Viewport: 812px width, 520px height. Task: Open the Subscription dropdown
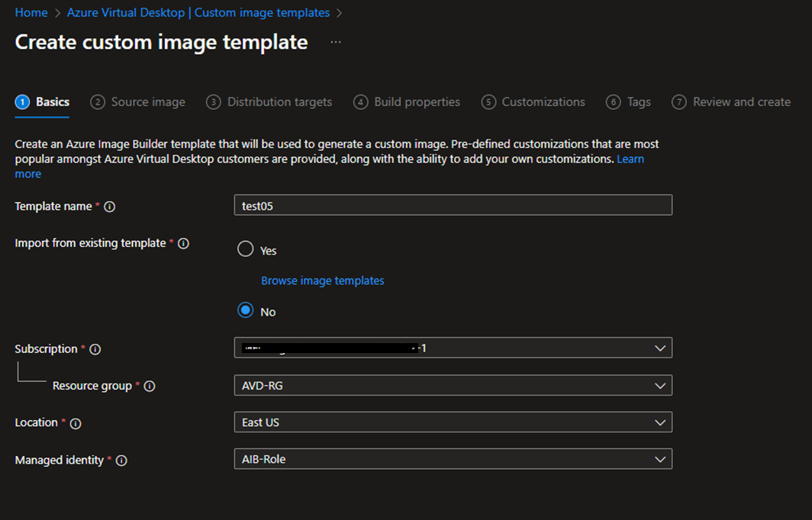click(453, 348)
